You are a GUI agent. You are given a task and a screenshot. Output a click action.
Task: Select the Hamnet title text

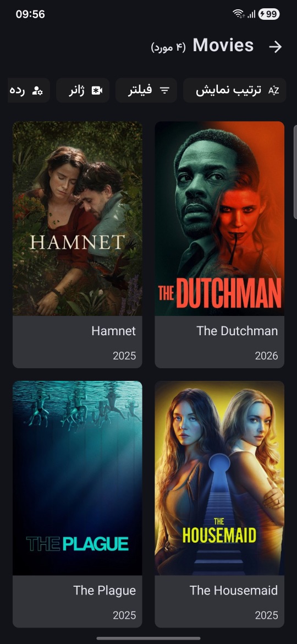114,331
